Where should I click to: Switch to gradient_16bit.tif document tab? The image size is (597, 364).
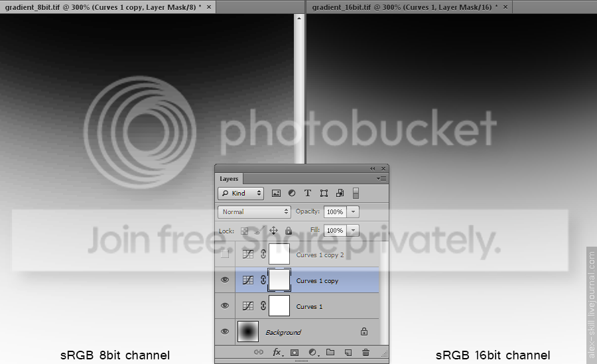(405, 7)
